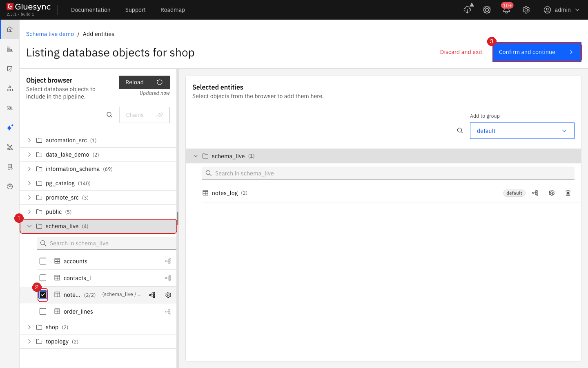This screenshot has height=368, width=588.
Task: Open the lifebuoy help icon in header
Action: pyautogui.click(x=487, y=10)
